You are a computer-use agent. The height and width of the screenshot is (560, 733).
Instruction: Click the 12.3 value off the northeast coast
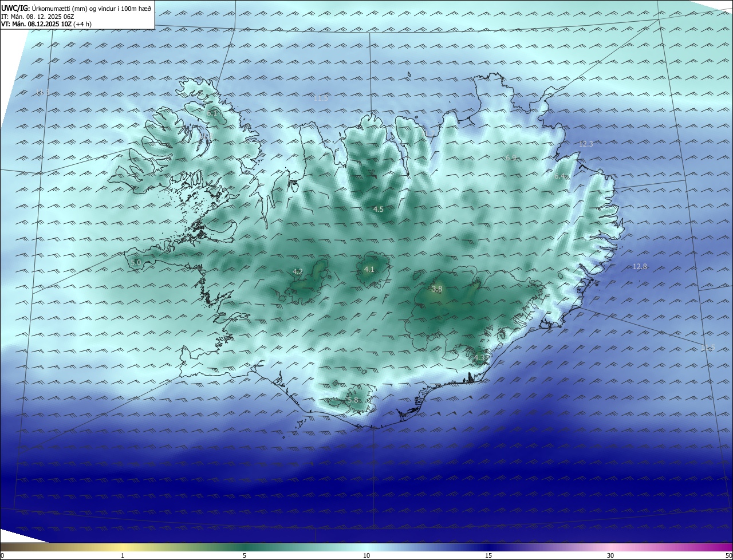point(586,144)
